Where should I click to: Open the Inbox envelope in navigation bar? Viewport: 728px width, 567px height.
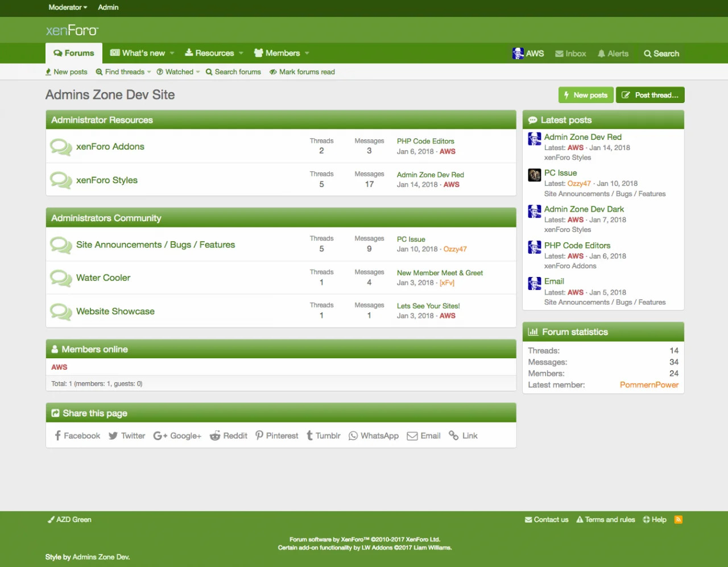(570, 53)
